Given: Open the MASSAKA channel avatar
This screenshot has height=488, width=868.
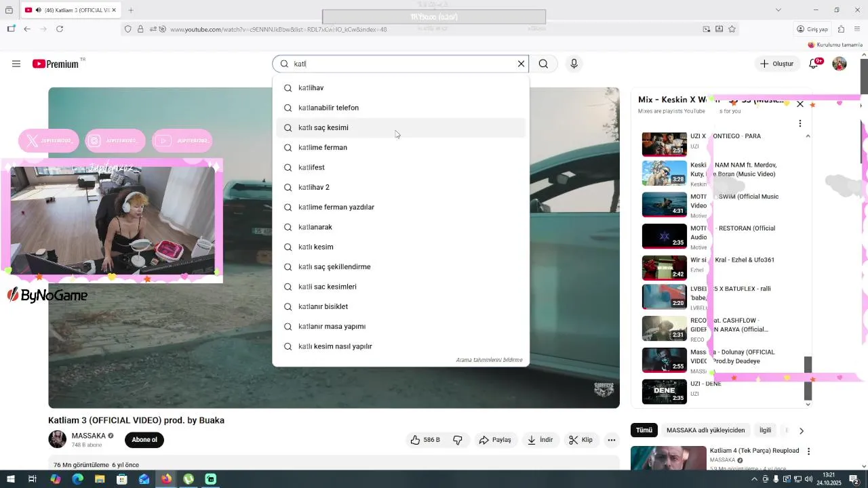Looking at the screenshot, I should coord(57,439).
